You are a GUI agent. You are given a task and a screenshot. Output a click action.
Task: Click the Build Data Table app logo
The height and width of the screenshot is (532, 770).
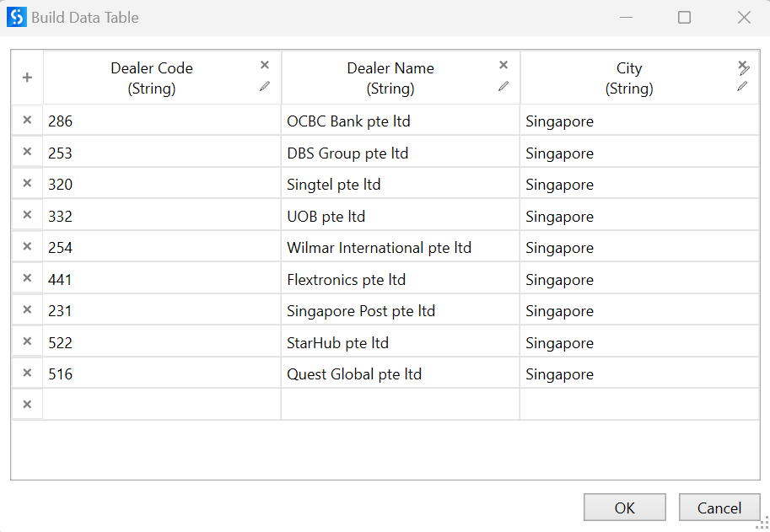click(17, 17)
